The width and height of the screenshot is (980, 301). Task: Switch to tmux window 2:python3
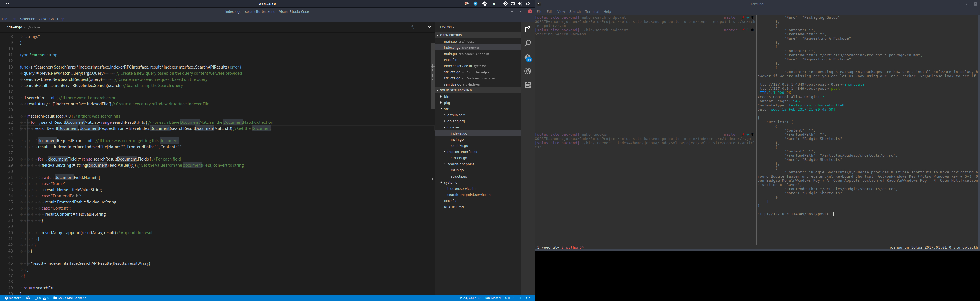(573, 248)
